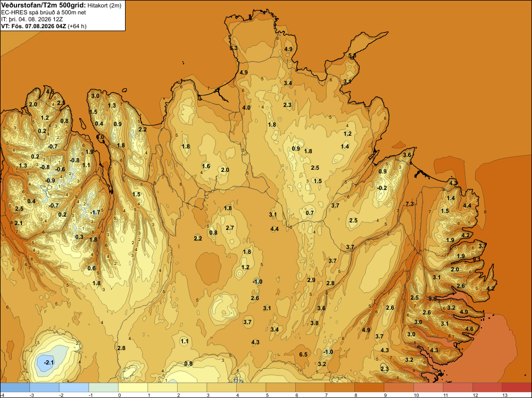Click the "Hitakort (2m)" label
Image resolution: width=532 pixels, height=398 pixels.
tap(104, 5)
